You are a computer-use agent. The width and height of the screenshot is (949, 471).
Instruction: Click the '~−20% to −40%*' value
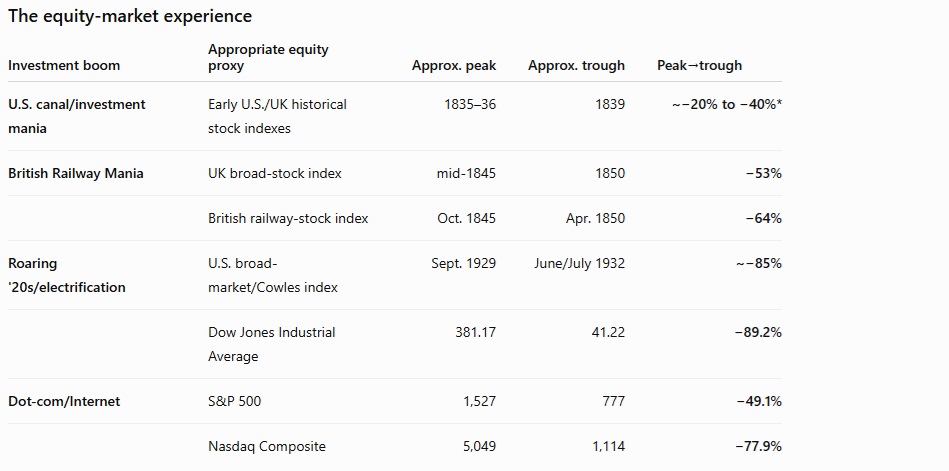point(727,104)
